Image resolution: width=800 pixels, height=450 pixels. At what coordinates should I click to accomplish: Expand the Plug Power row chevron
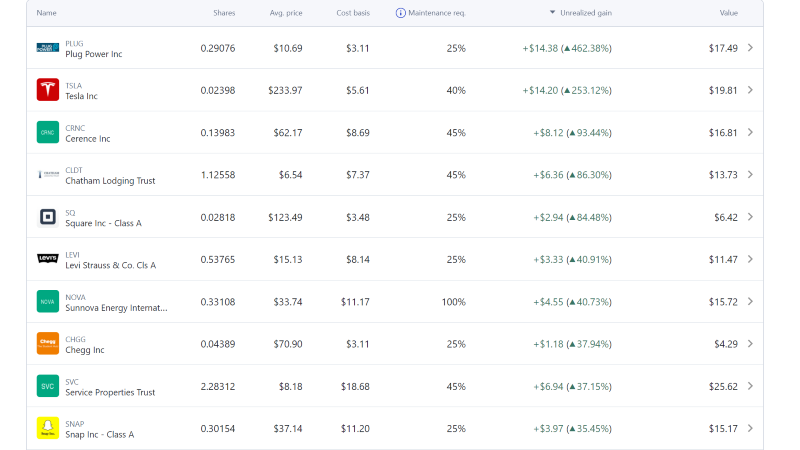pos(750,48)
